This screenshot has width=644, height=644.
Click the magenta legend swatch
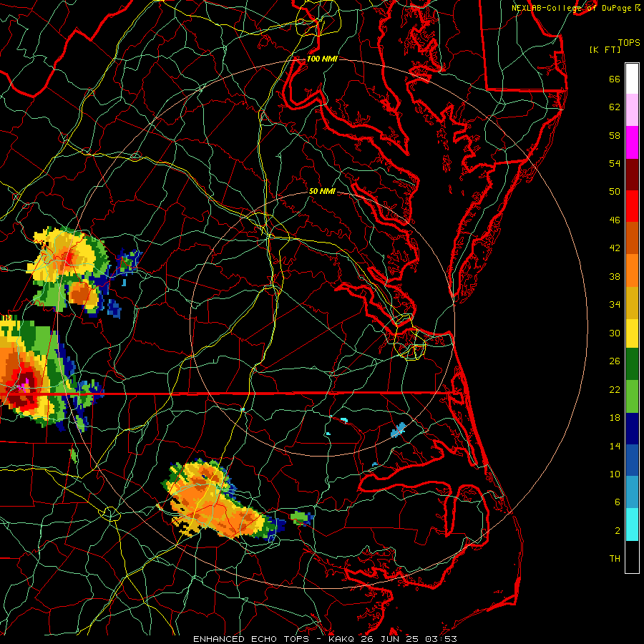[x=632, y=142]
